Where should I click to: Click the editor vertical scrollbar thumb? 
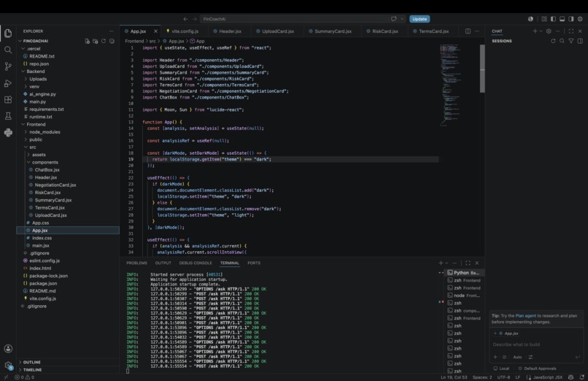coord(482,68)
